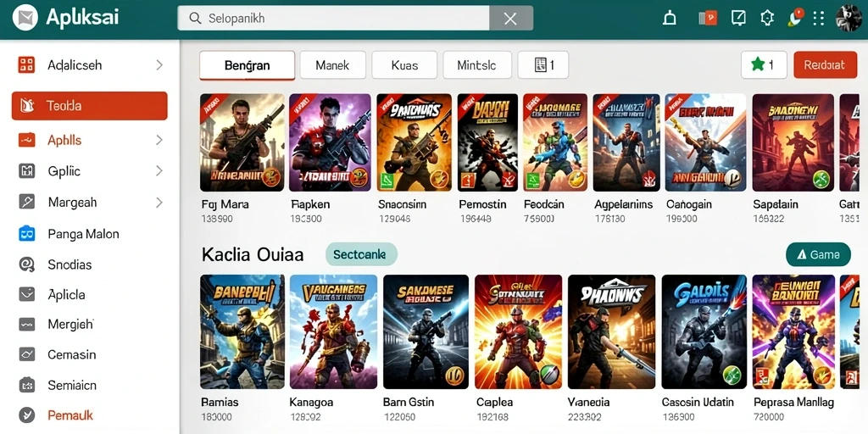Screen dimensions: 868x434
Task: Open the Ceplea game thumbnail
Action: click(x=518, y=331)
